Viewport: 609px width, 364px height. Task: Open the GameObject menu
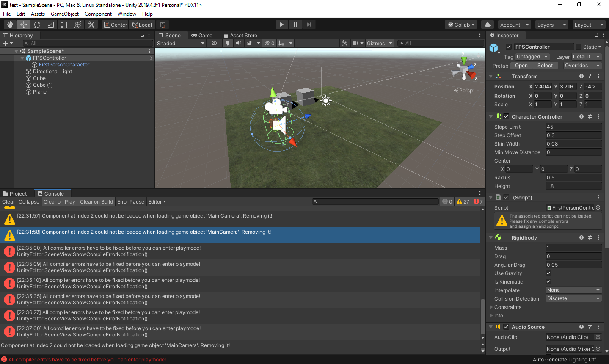coord(65,14)
